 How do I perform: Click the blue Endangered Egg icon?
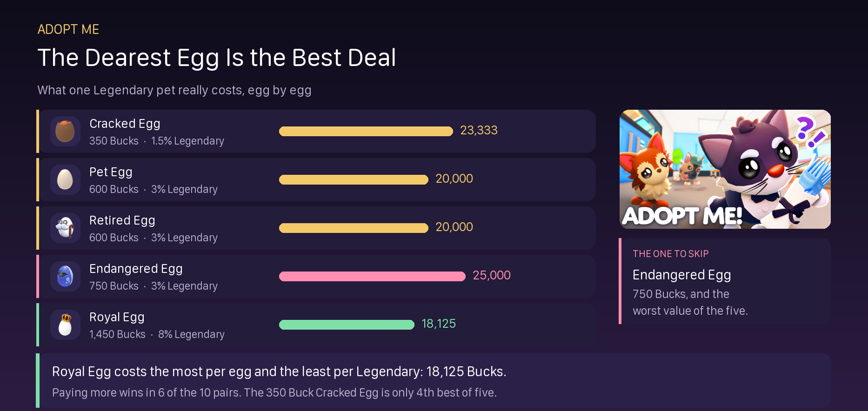click(x=65, y=276)
